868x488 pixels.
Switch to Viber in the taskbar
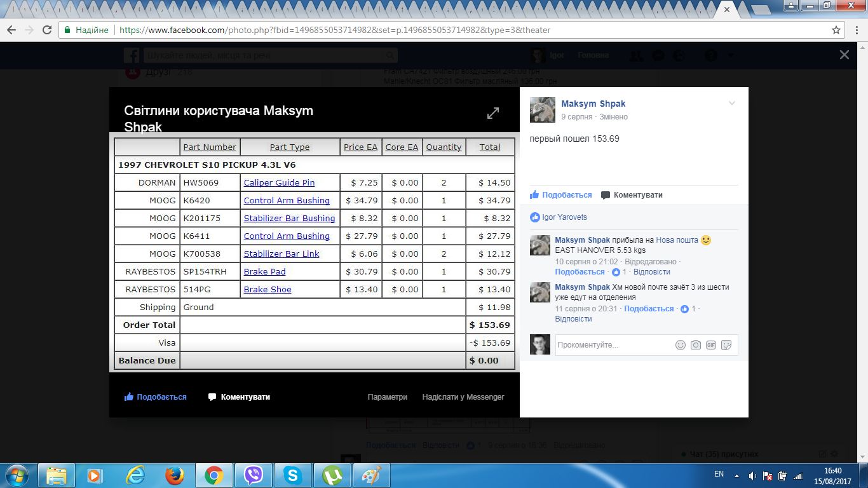click(x=254, y=475)
